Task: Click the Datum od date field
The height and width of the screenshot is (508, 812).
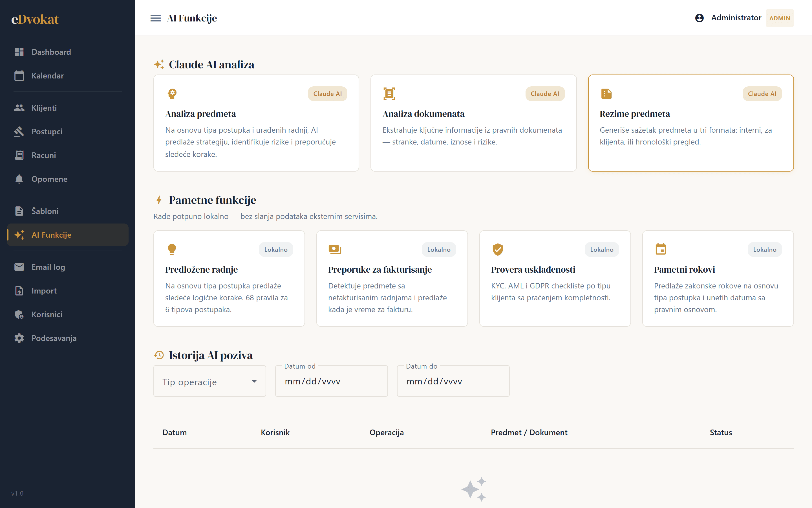Action: (332, 381)
